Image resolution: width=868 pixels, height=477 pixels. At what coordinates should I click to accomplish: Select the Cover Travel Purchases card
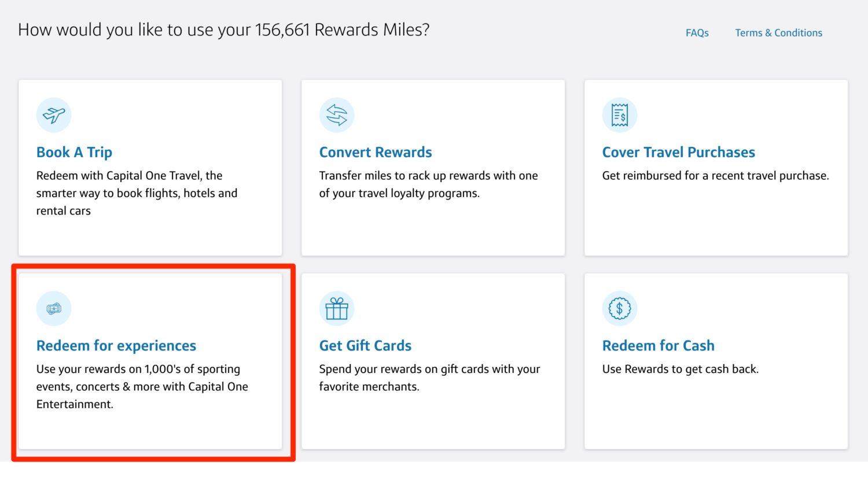click(716, 168)
